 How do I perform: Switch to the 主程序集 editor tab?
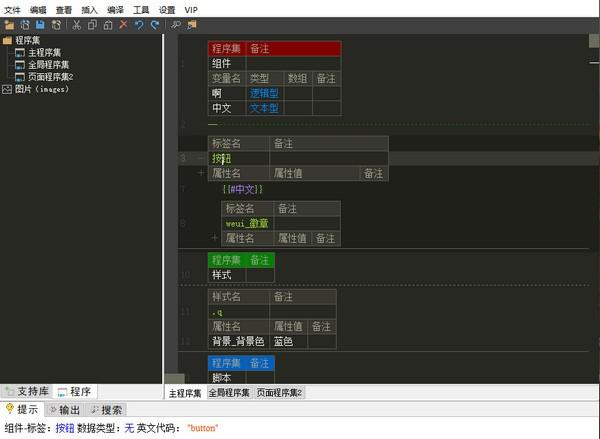pos(185,393)
